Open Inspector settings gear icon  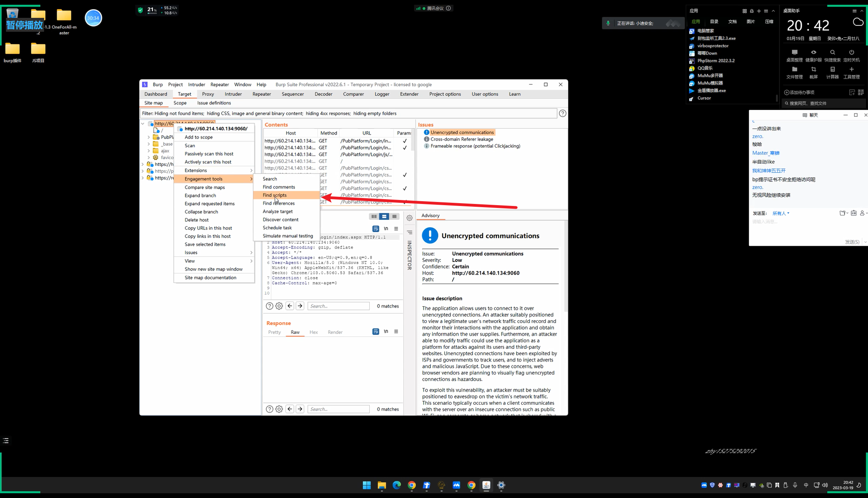409,218
